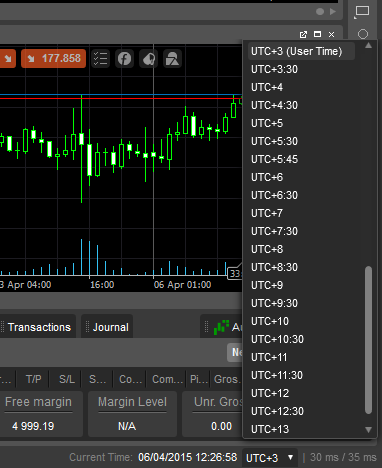Click the circle icon in right sidebar
Viewport: 382px width, 468px height.
pos(363,34)
